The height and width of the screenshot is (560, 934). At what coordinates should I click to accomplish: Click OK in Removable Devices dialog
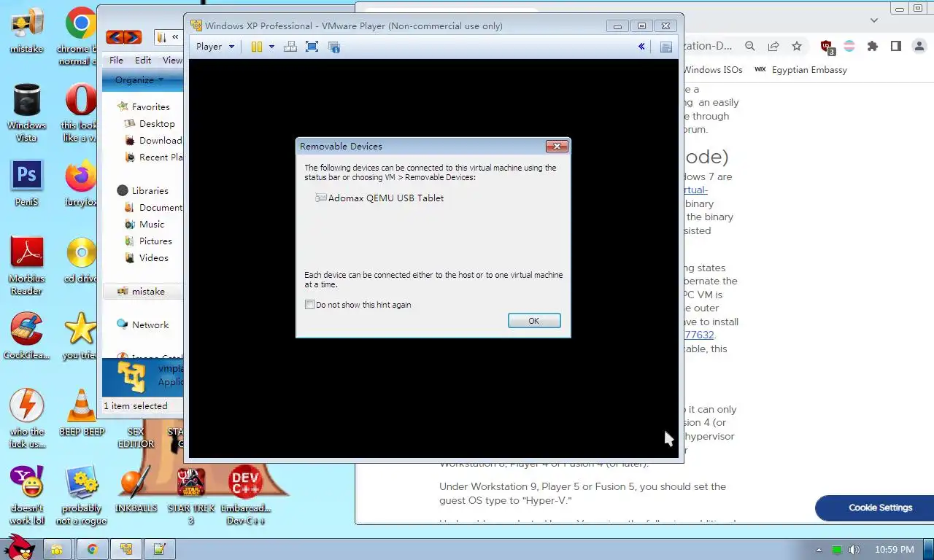point(534,321)
